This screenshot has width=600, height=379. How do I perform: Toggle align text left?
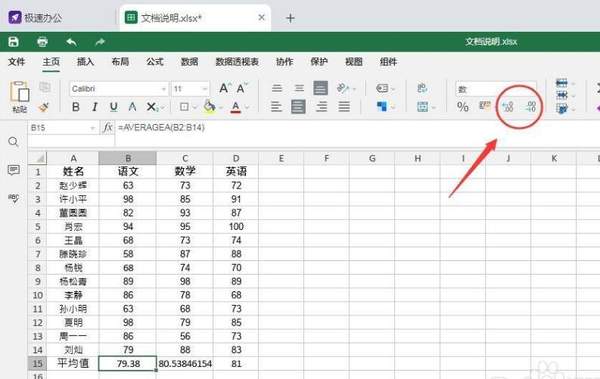[x=276, y=106]
